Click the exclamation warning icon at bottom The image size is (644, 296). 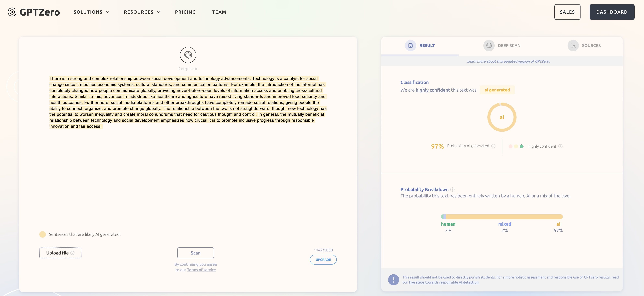[393, 279]
